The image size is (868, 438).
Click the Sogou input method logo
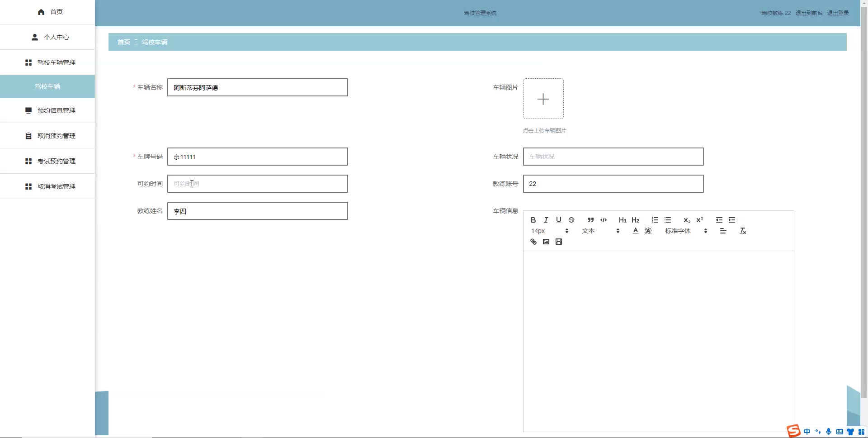click(x=793, y=431)
